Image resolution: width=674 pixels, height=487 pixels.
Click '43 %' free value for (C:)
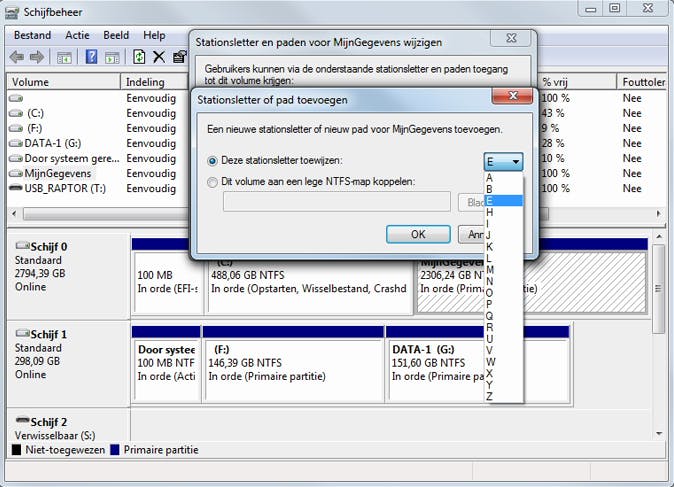553,113
